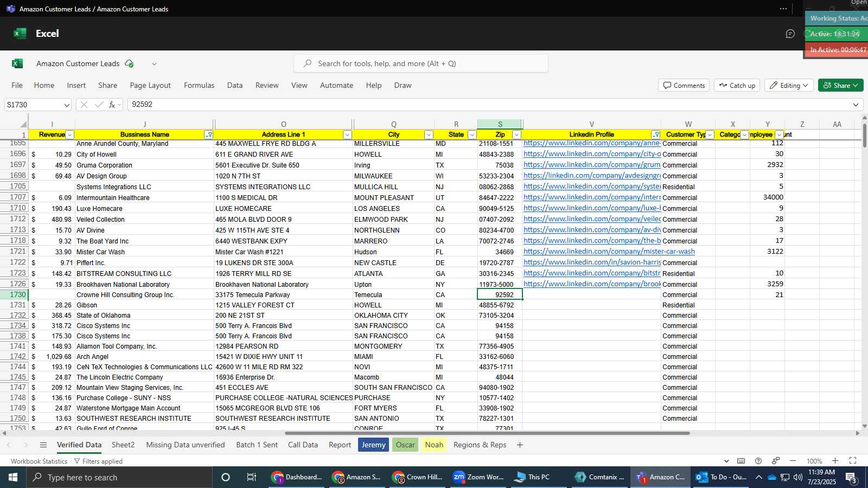Open Gruma Corporation's LinkedIn link
The image size is (868, 488).
coord(592,165)
